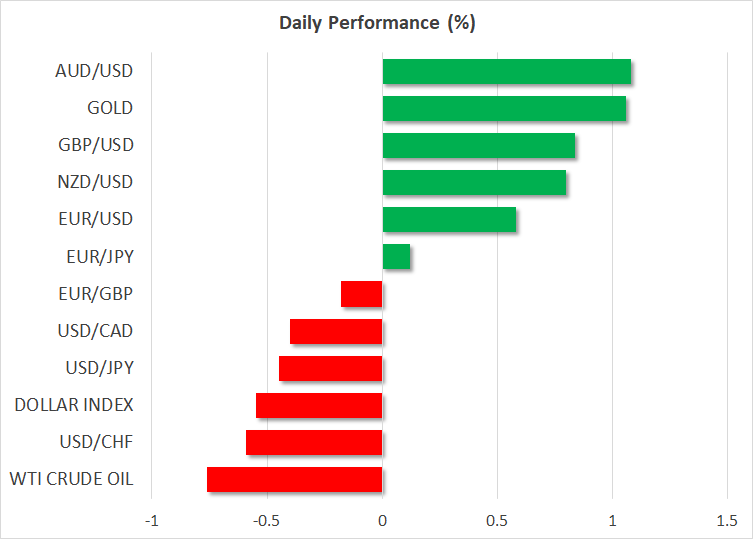Image resolution: width=753 pixels, height=539 pixels.
Task: Click the 0 axis tick label
Action: tap(382, 520)
